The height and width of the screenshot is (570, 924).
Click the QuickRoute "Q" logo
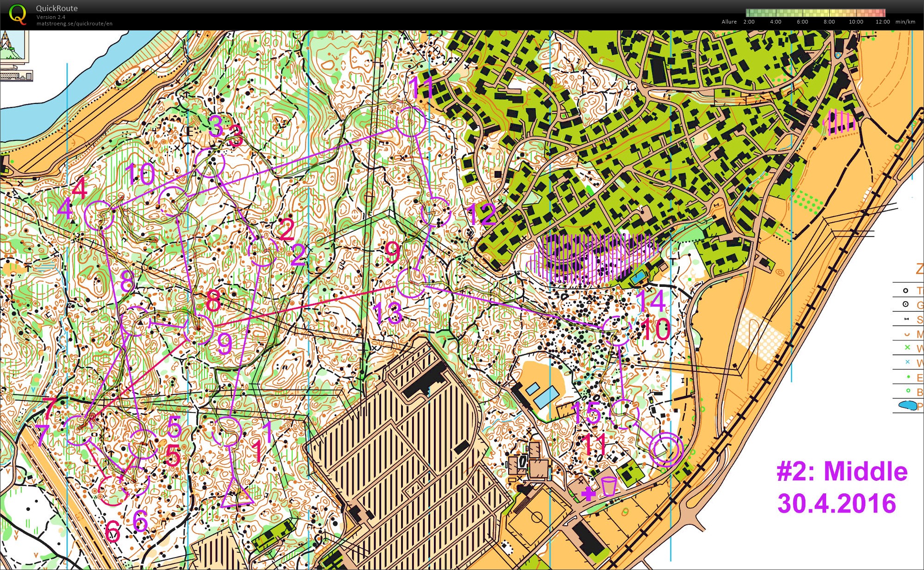coord(18,13)
